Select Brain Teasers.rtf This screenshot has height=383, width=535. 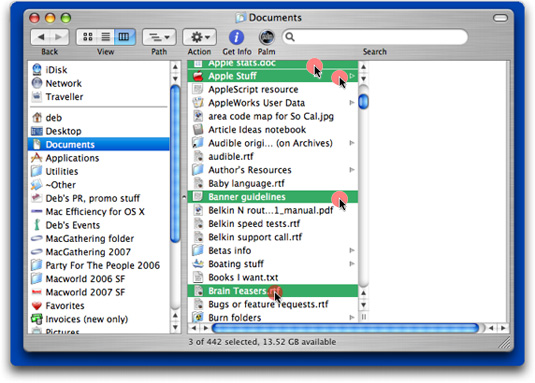click(x=272, y=291)
